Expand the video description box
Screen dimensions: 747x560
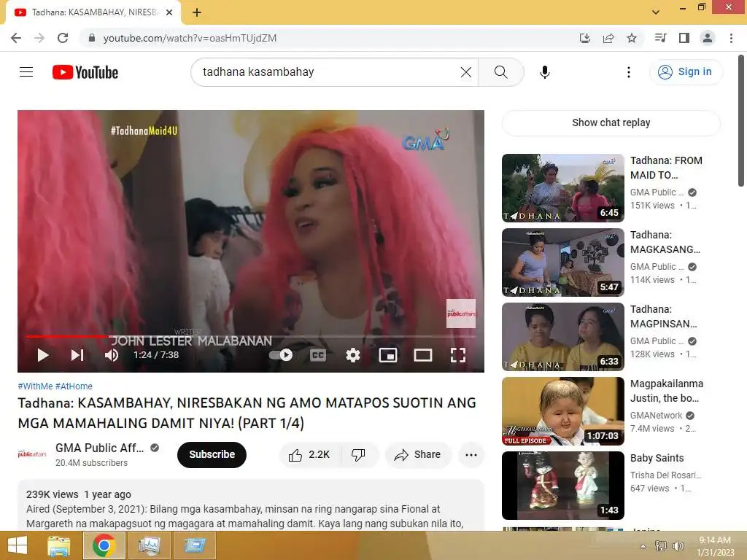click(251, 506)
